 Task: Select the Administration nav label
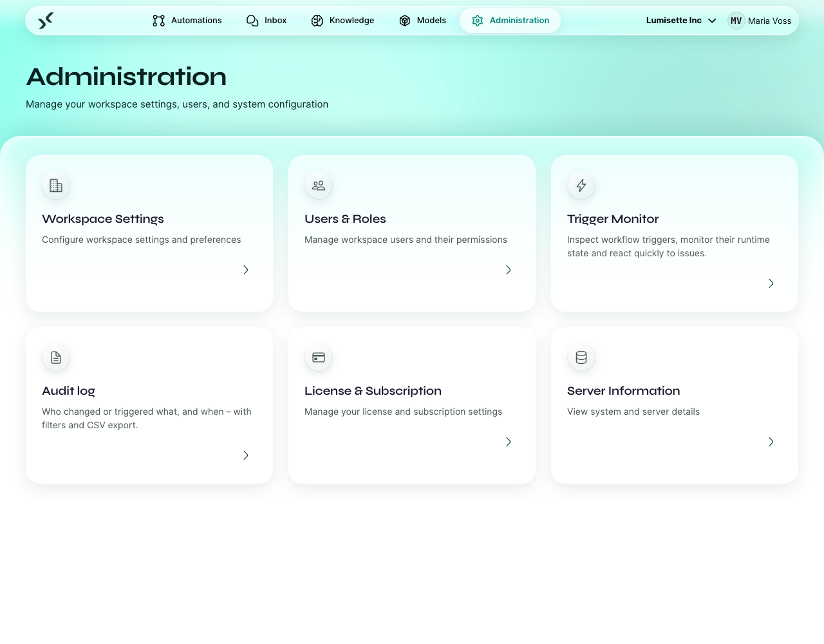tap(520, 21)
